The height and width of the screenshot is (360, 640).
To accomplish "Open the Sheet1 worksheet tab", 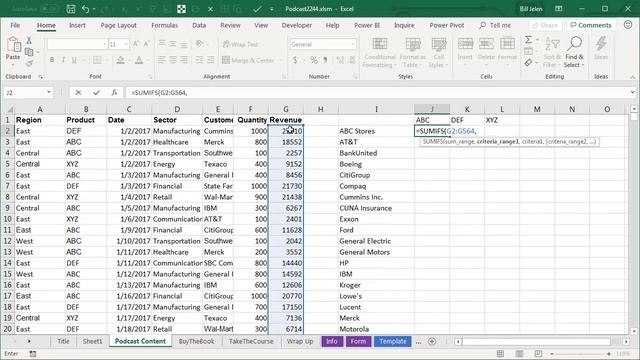I will [93, 341].
